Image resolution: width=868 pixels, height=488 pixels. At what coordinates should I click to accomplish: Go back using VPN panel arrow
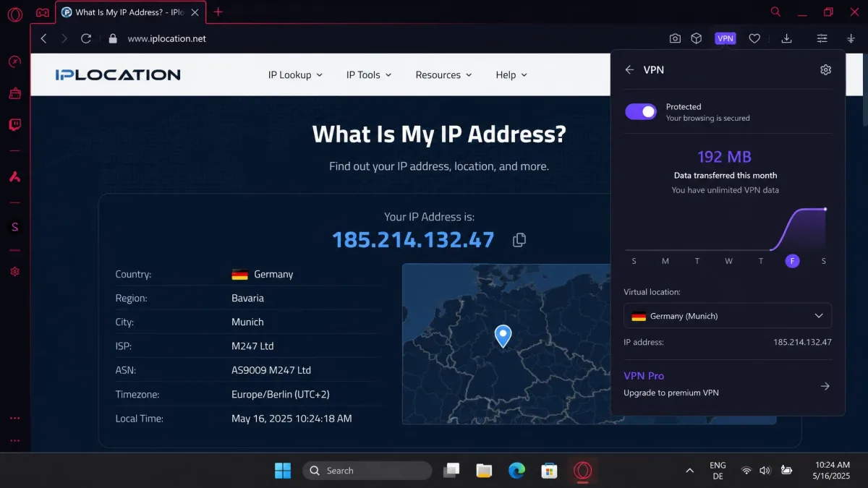(x=629, y=70)
